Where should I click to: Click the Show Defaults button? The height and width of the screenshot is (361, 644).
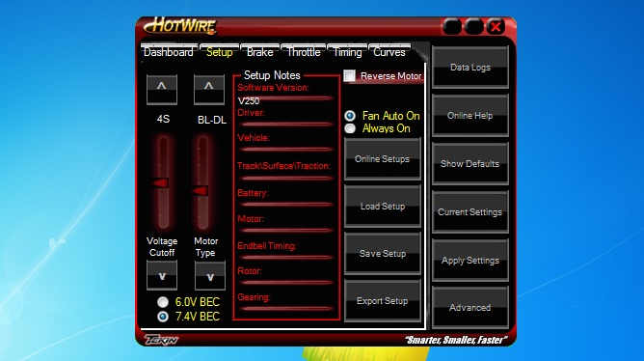(470, 164)
